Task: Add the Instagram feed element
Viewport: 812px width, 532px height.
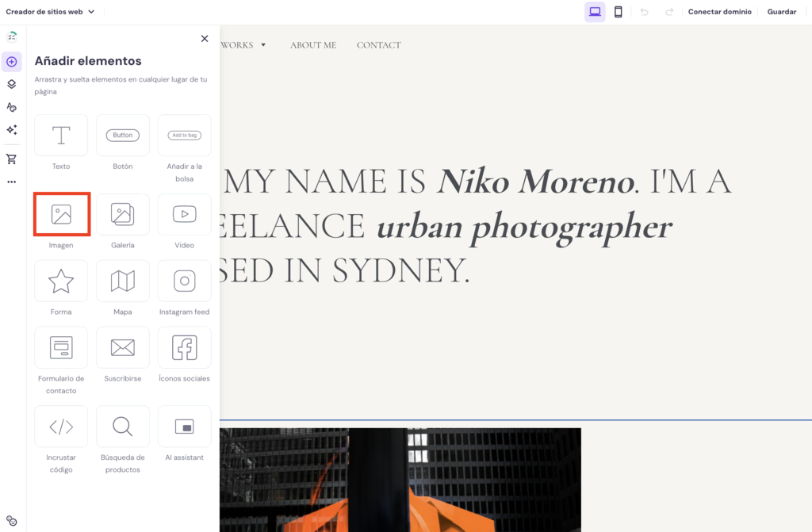Action: (184, 281)
